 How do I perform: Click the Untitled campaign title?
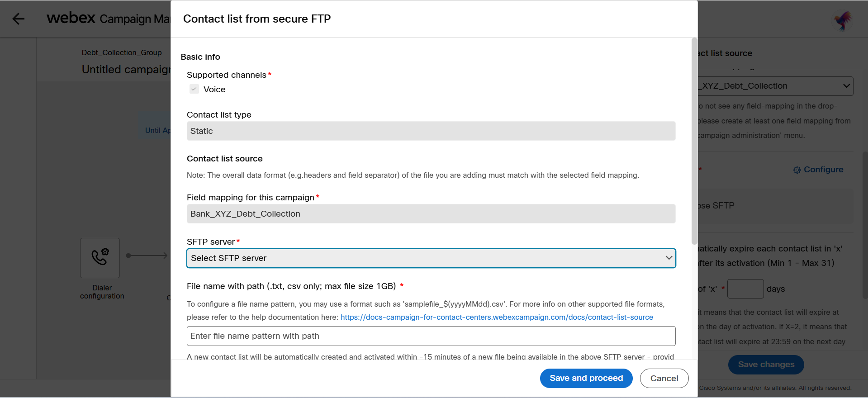coord(126,70)
